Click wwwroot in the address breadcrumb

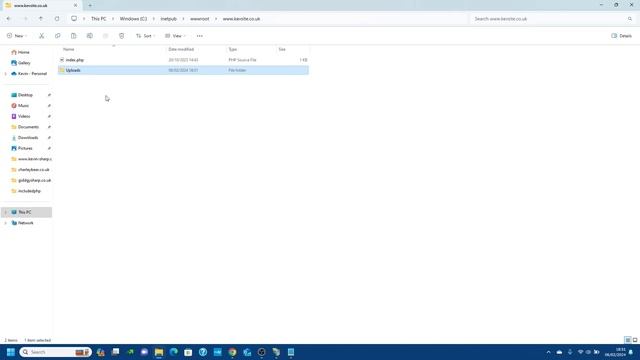(x=200, y=19)
